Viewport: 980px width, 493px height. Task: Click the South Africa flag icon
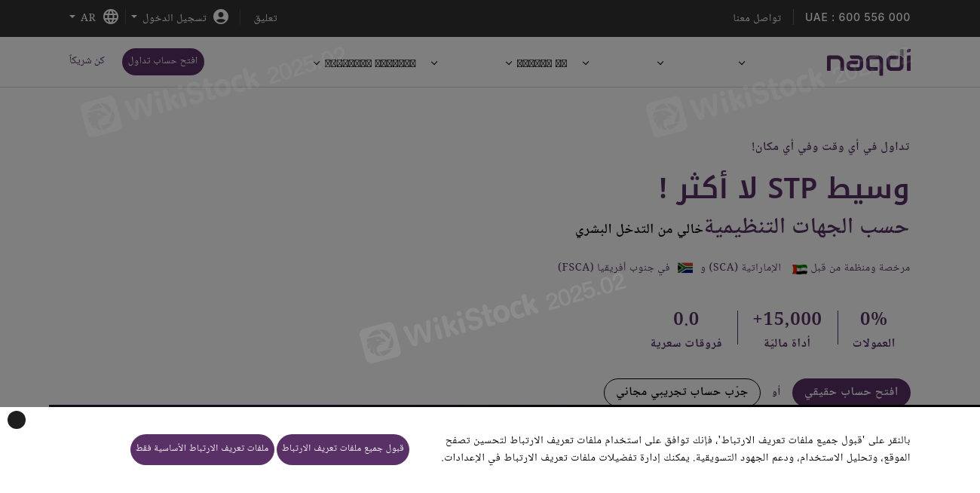[685, 268]
